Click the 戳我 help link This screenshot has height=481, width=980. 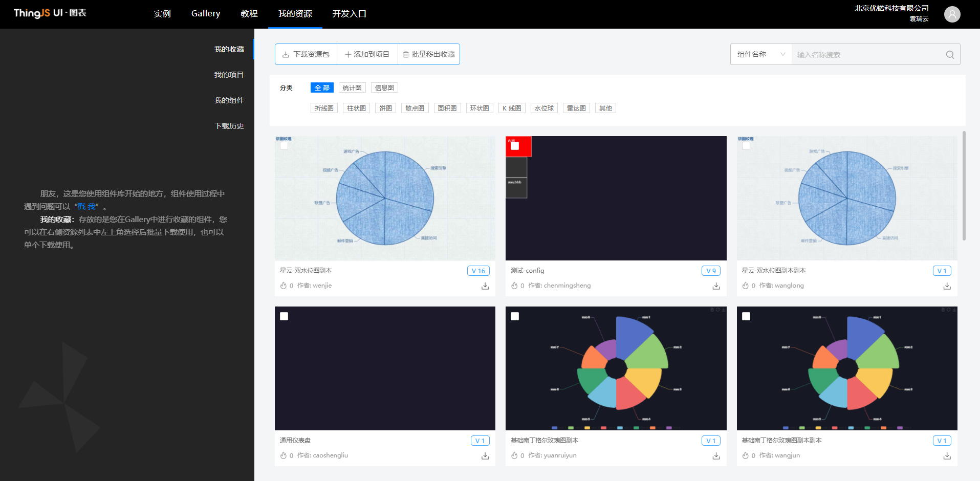click(87, 207)
